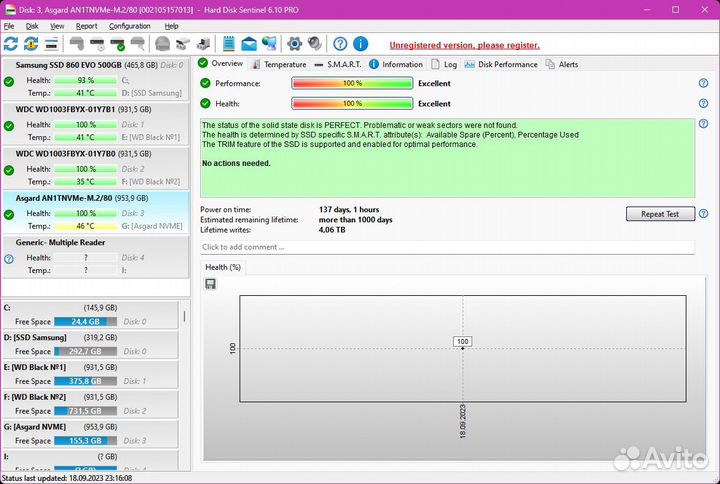This screenshot has width=720, height=484.
Task: Click the refresh icon with yellow warning
Action: coord(31,44)
